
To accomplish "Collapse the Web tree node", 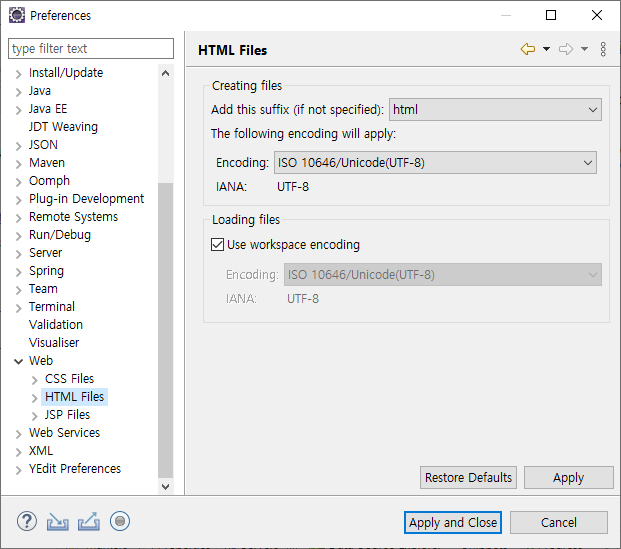I will [18, 361].
